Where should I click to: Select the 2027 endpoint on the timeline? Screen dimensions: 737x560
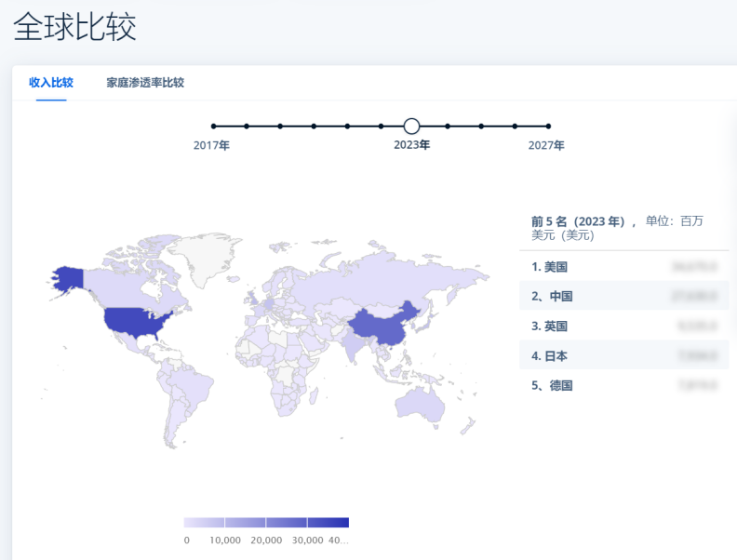click(x=548, y=126)
